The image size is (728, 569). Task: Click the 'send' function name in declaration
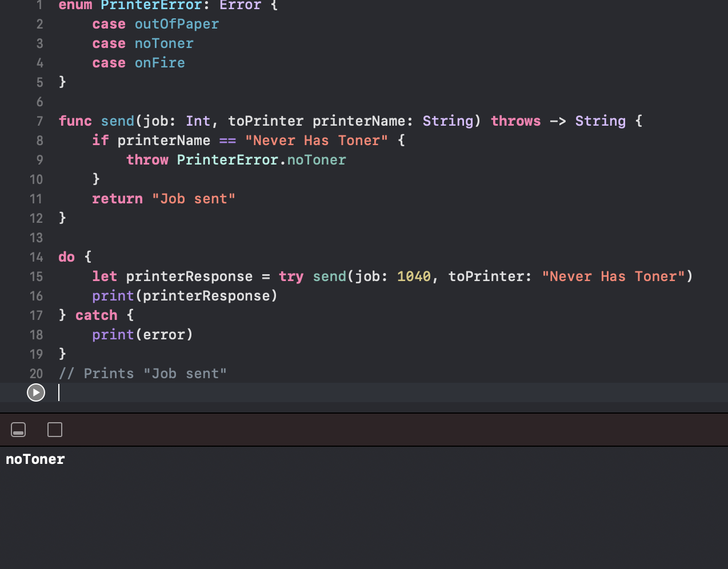pos(117,121)
